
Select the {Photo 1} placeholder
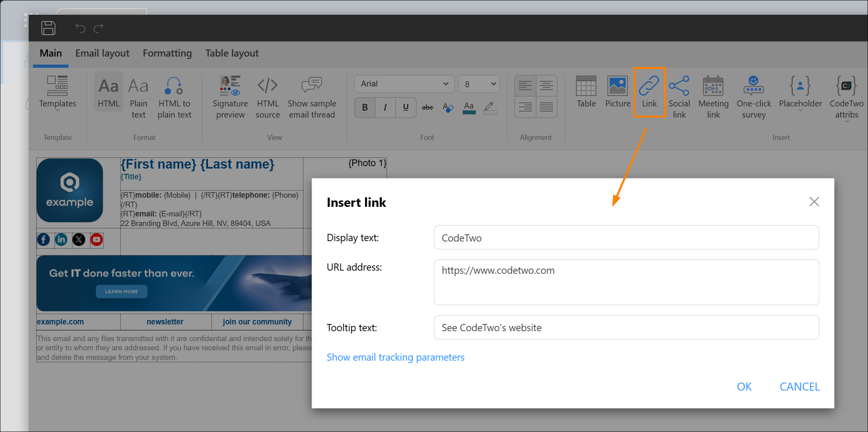(x=367, y=163)
